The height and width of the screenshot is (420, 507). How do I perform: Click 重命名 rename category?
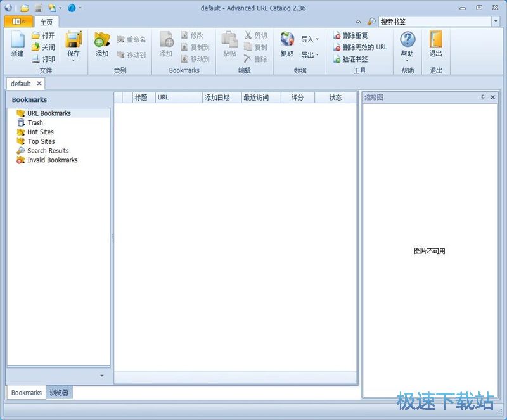[x=131, y=39]
